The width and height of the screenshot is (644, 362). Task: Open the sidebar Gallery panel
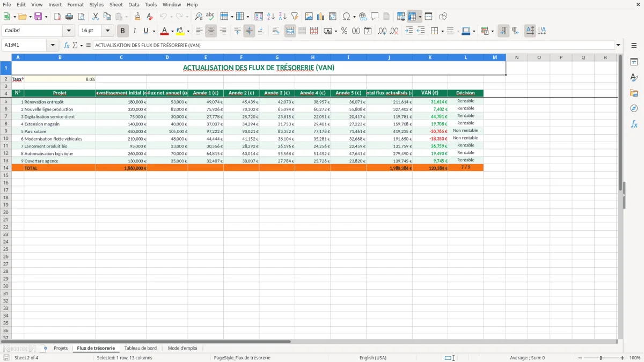(634, 93)
